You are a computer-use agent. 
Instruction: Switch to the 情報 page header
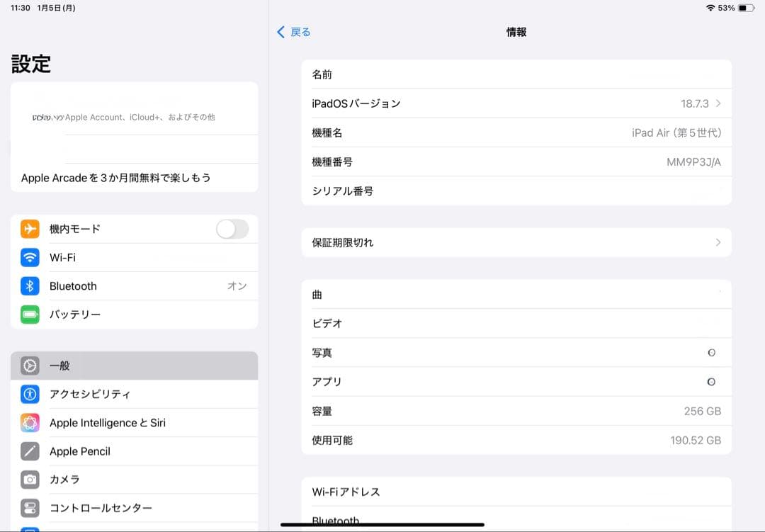coord(516,32)
